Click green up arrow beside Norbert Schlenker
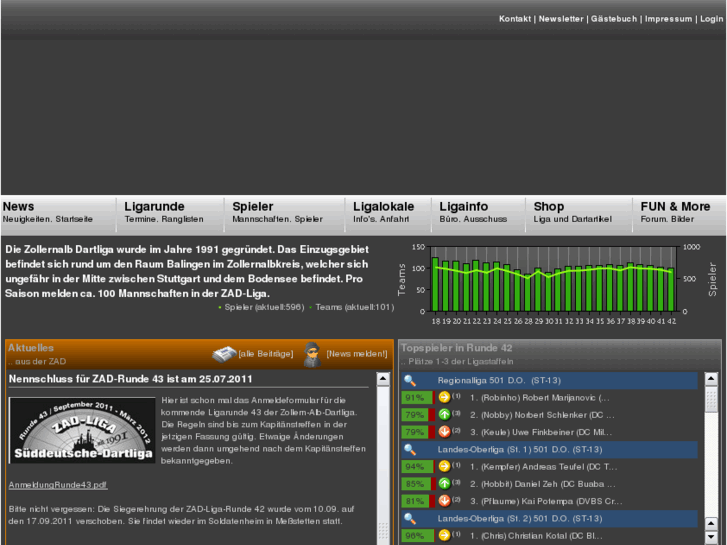The width and height of the screenshot is (727, 545). click(444, 415)
